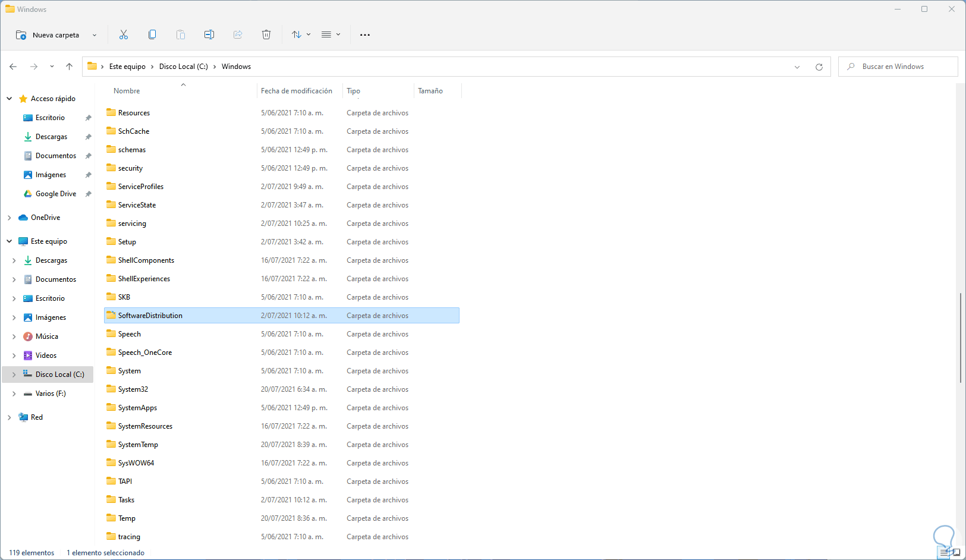Click the Paste clipboard icon
This screenshot has width=966, height=560.
pos(181,35)
